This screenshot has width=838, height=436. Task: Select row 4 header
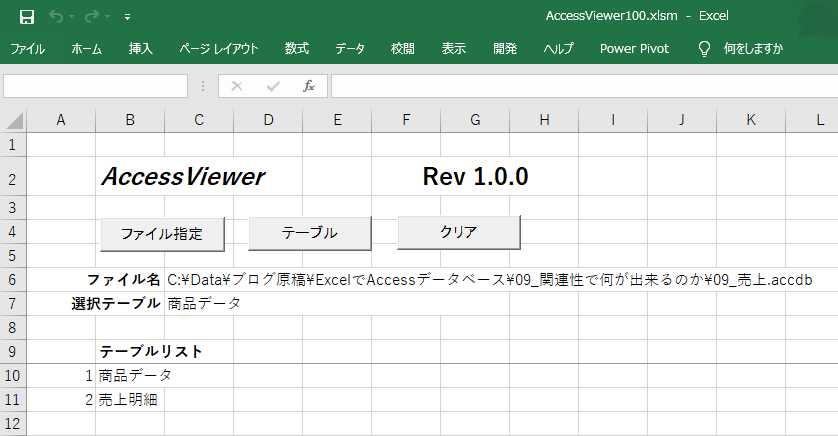click(x=13, y=231)
